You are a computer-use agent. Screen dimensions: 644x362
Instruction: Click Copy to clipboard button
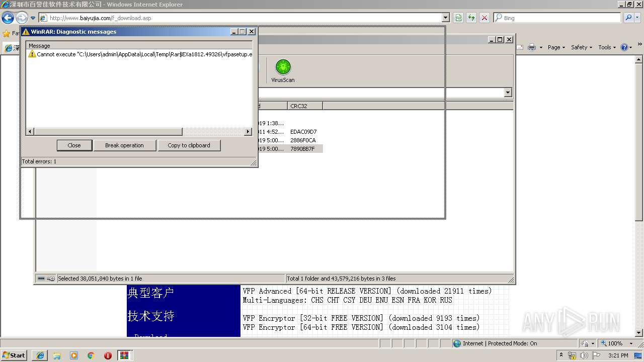(189, 145)
